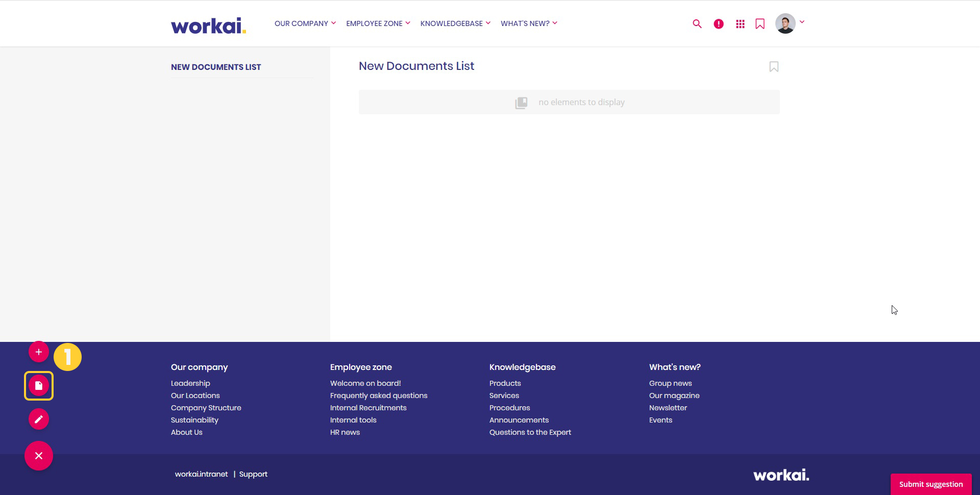This screenshot has height=495, width=980.
Task: Expand the Employee Zone menu
Action: pos(378,23)
